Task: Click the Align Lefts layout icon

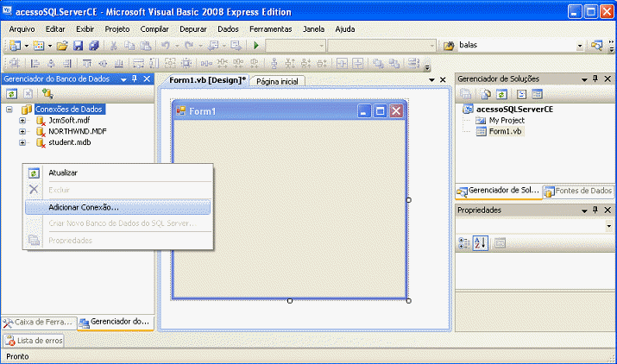Action: [35, 63]
